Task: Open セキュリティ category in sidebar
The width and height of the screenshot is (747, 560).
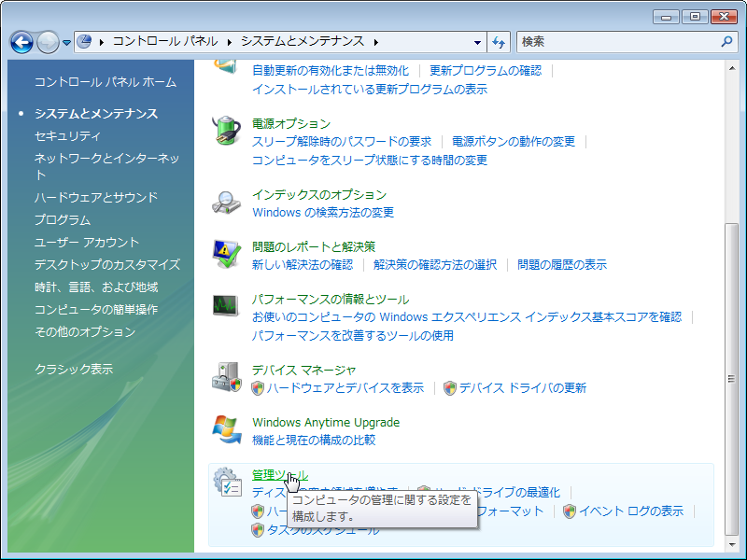Action: click(x=67, y=135)
